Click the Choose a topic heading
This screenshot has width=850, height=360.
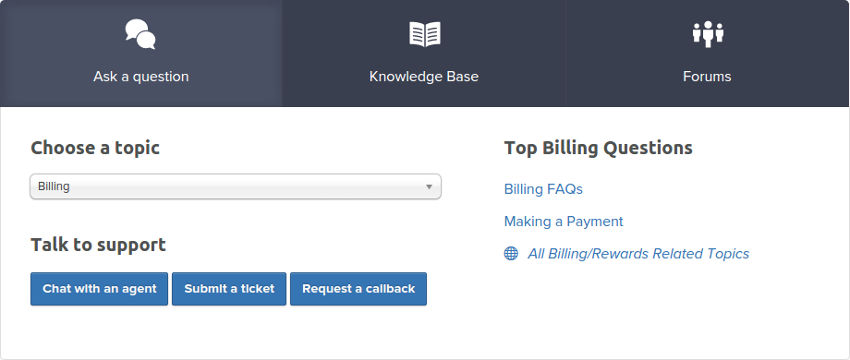pyautogui.click(x=95, y=147)
